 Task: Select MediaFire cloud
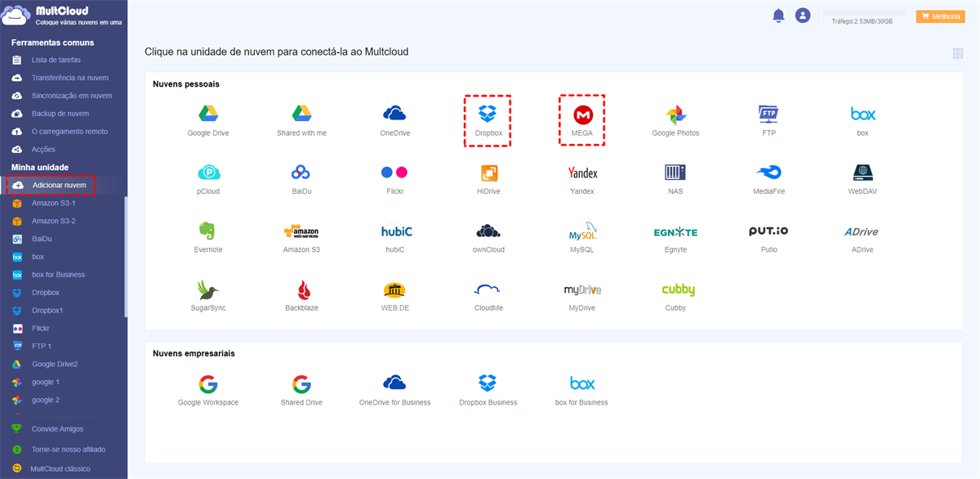click(768, 179)
